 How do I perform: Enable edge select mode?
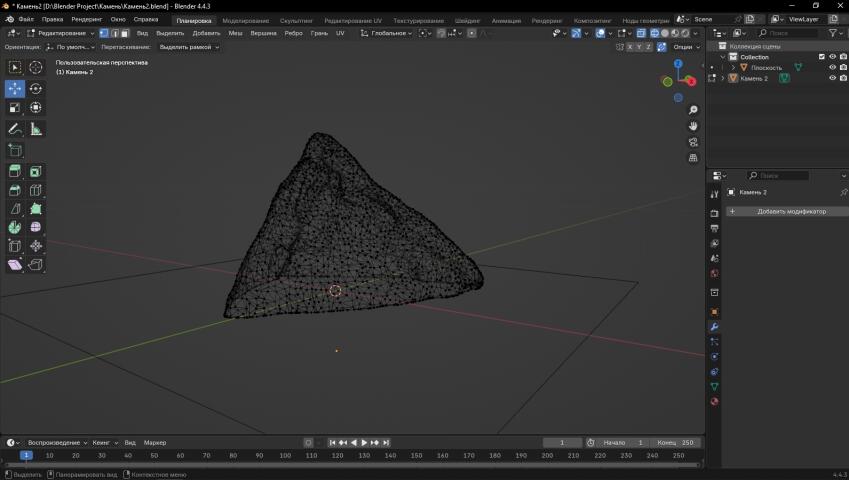pyautogui.click(x=115, y=33)
